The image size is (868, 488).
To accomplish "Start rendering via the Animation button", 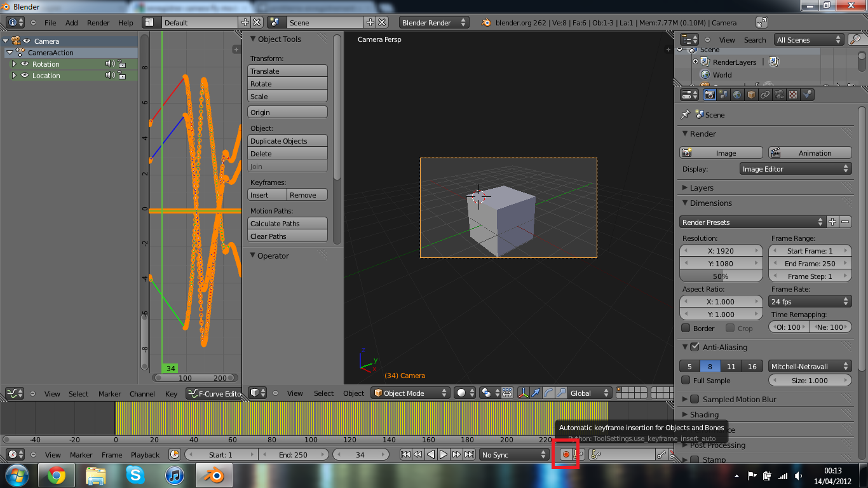I will click(x=810, y=152).
